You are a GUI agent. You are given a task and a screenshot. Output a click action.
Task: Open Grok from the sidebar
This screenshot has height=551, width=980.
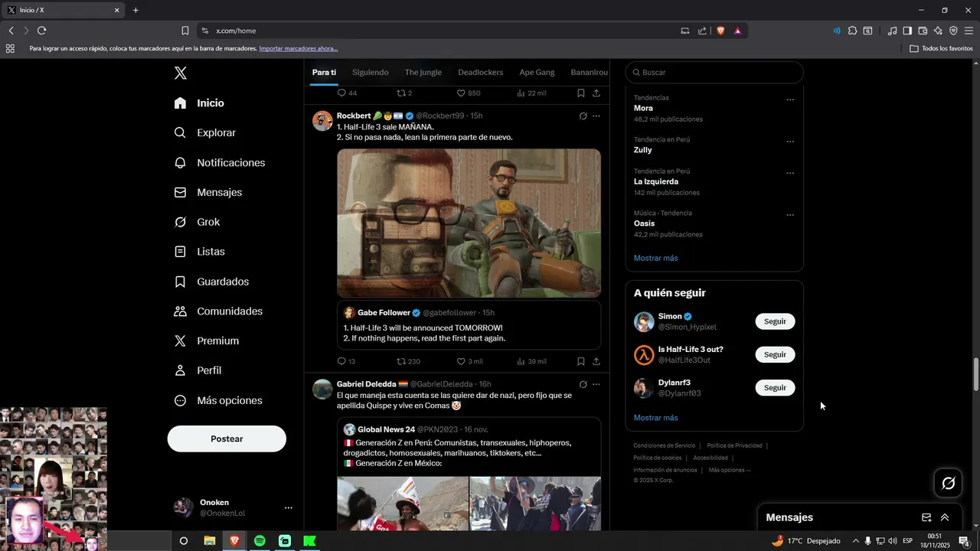197,222
